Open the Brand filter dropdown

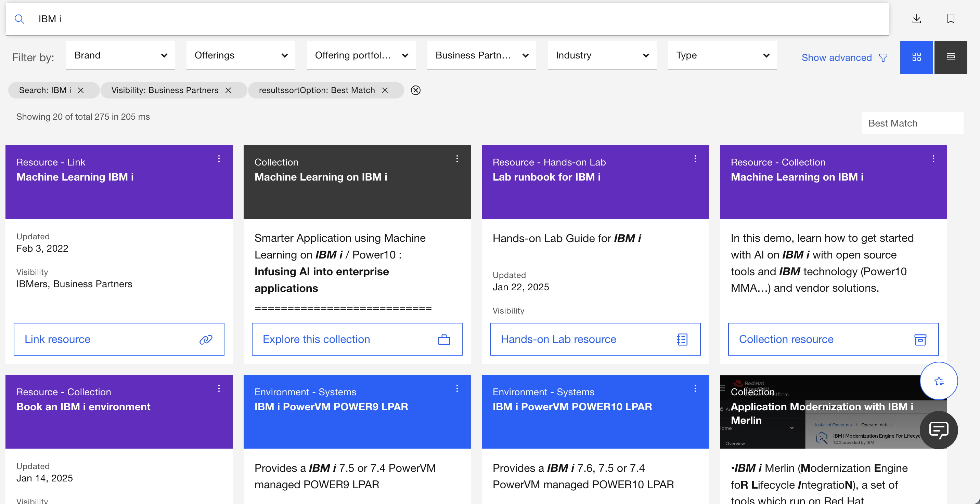pos(120,55)
